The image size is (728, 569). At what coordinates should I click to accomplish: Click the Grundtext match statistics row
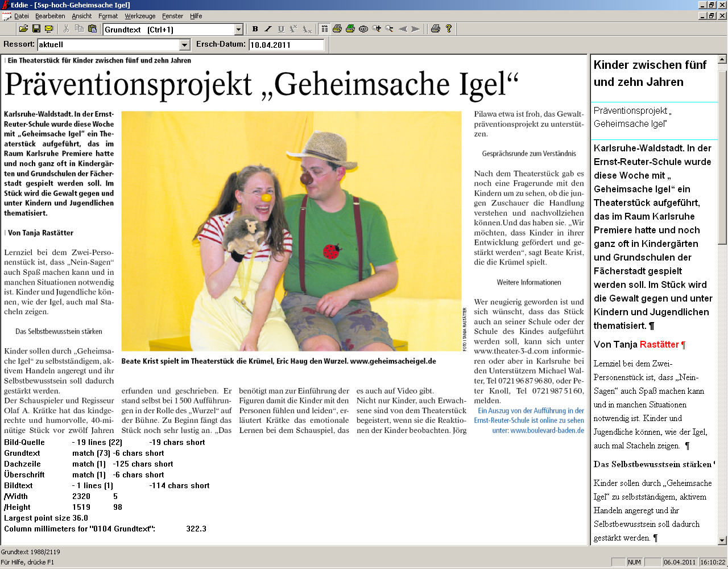[x=84, y=453]
